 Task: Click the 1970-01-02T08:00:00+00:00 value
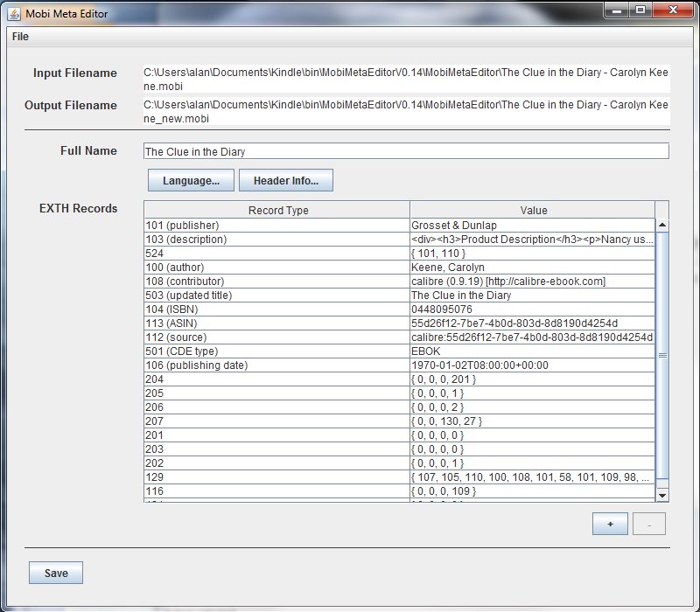[x=533, y=365]
